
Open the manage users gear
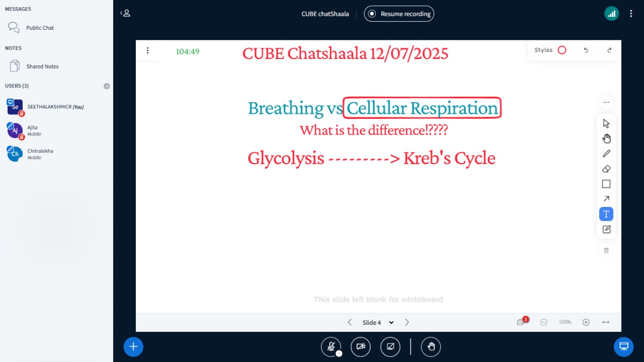pyautogui.click(x=107, y=86)
